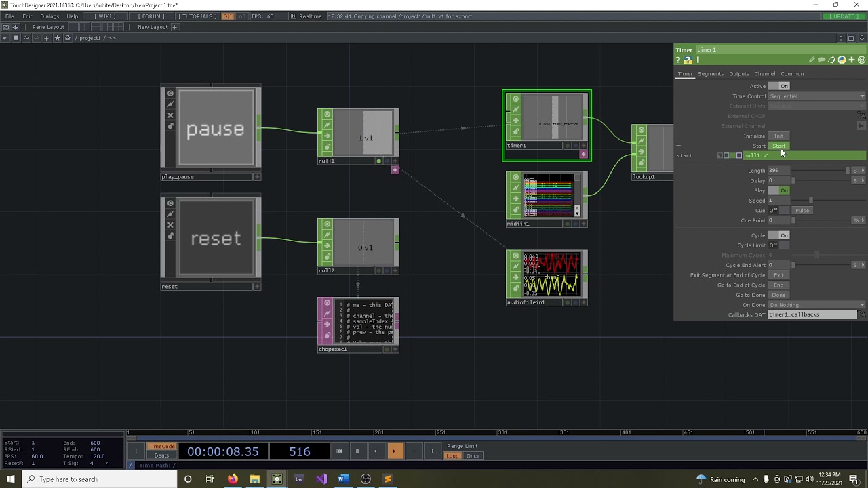The height and width of the screenshot is (488, 868).
Task: Toggle the bypass X flag on play_pause node
Action: coord(170,115)
